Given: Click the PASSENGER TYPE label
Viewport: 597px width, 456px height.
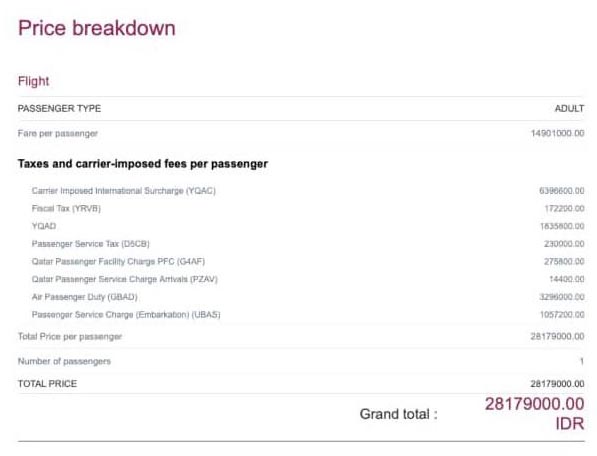Looking at the screenshot, I should (59, 108).
